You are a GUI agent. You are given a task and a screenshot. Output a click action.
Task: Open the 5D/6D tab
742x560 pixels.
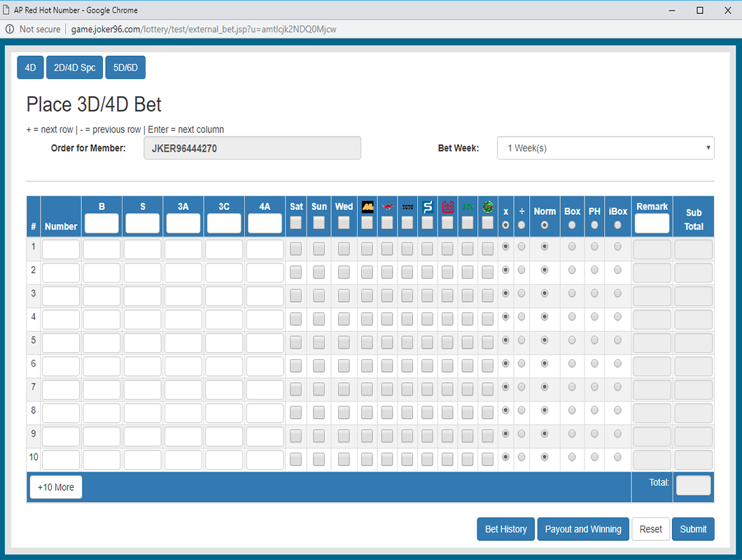coord(125,68)
